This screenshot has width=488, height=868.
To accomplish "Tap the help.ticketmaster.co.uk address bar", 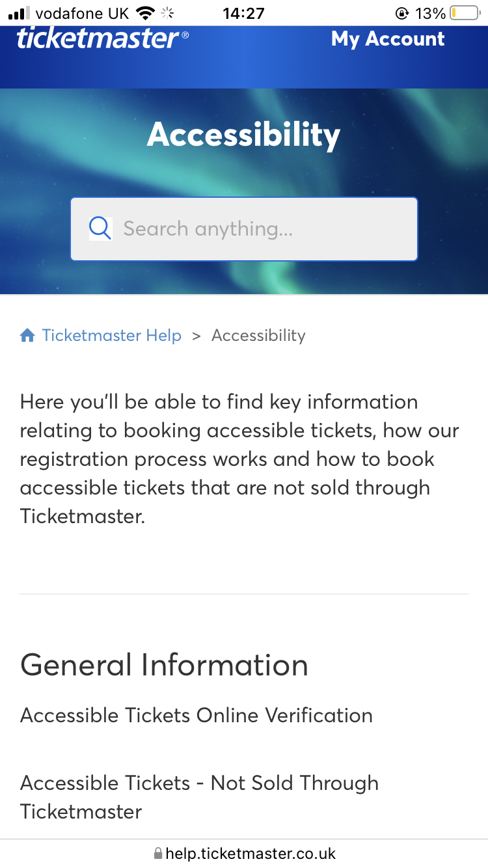I will click(251, 853).
